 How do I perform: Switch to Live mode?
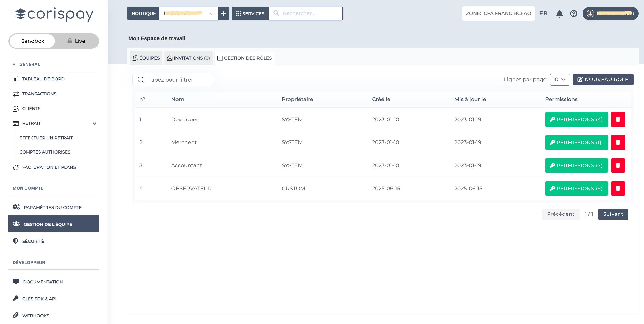(76, 41)
